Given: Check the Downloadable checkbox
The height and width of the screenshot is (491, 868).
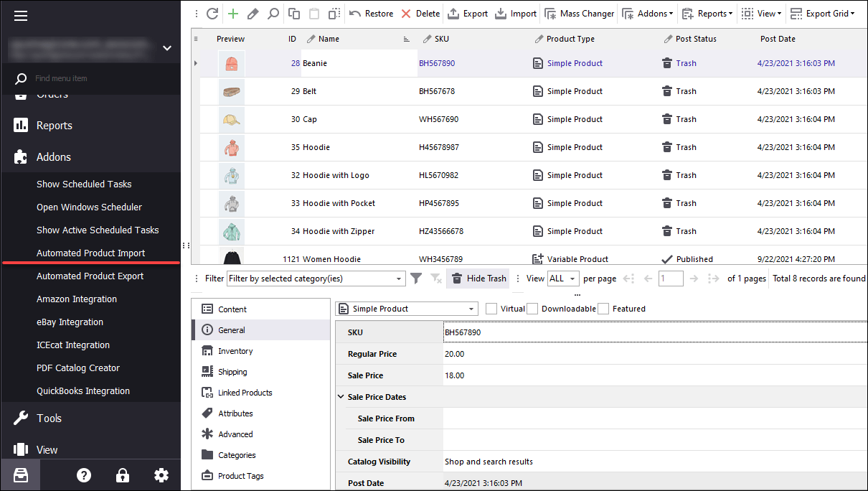Looking at the screenshot, I should pos(532,309).
